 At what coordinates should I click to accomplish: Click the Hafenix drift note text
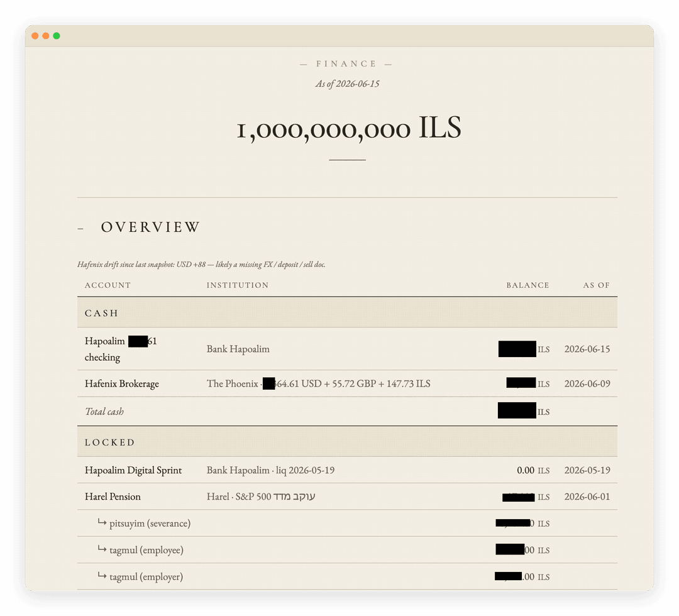(201, 265)
